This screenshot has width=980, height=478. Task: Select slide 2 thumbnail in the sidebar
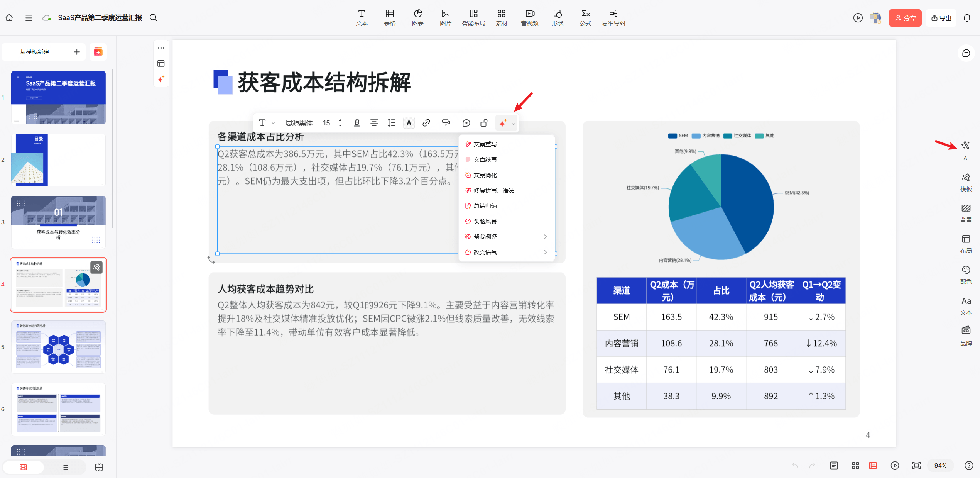pyautogui.click(x=58, y=160)
